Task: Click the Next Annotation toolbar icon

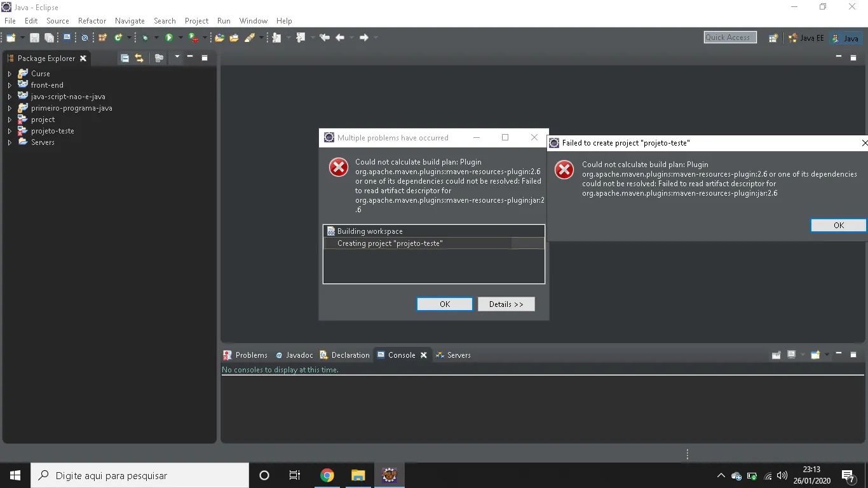Action: pos(276,38)
